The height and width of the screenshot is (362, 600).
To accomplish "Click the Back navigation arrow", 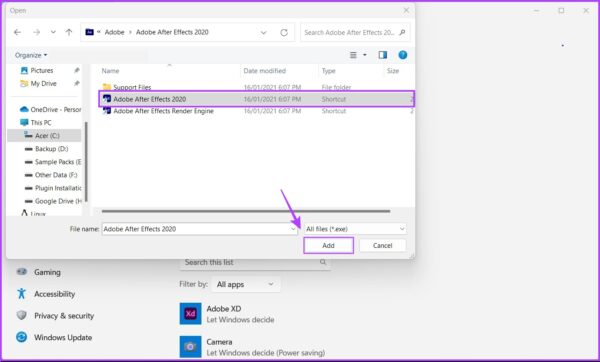I will pyautogui.click(x=17, y=33).
